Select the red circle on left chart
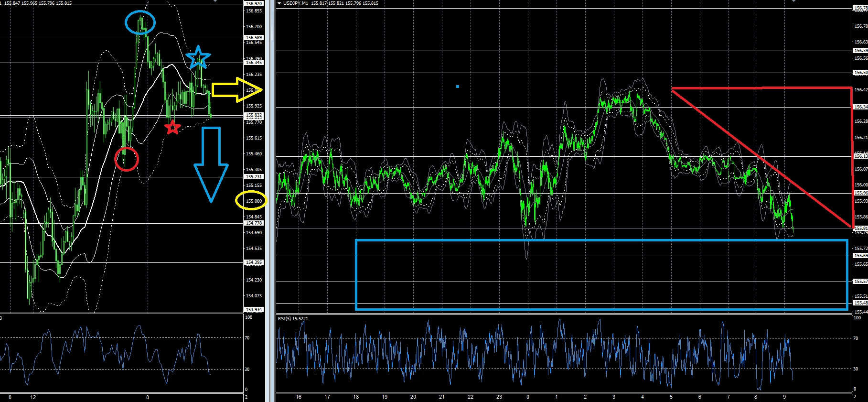Viewport: 868px width, 402px height. [x=127, y=159]
